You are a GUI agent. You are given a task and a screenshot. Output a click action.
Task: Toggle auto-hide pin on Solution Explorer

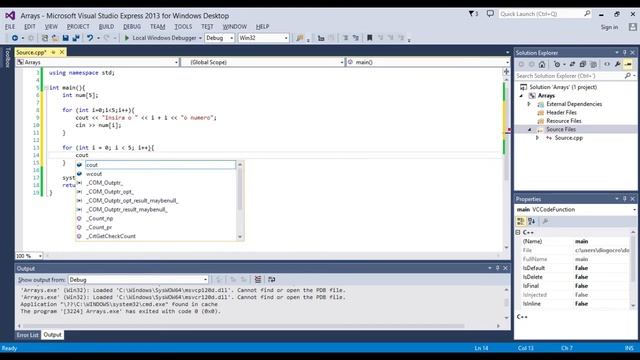click(624, 53)
